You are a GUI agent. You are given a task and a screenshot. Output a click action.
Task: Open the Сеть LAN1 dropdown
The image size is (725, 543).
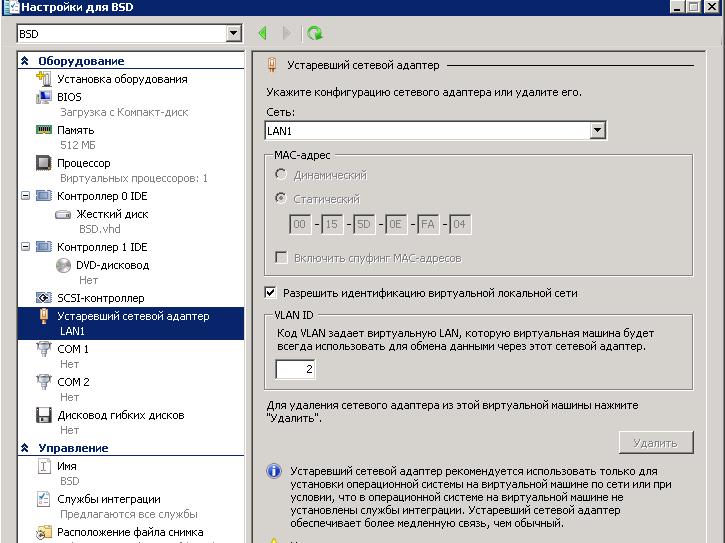pyautogui.click(x=597, y=130)
